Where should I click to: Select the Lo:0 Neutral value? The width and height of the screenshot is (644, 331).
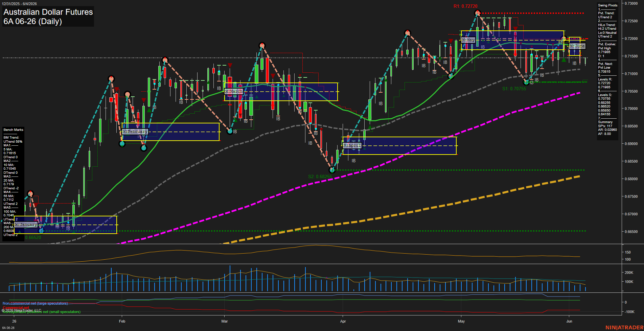pos(607,33)
